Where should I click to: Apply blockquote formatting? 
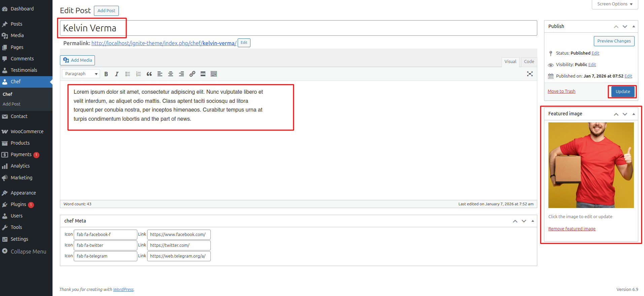pyautogui.click(x=149, y=74)
